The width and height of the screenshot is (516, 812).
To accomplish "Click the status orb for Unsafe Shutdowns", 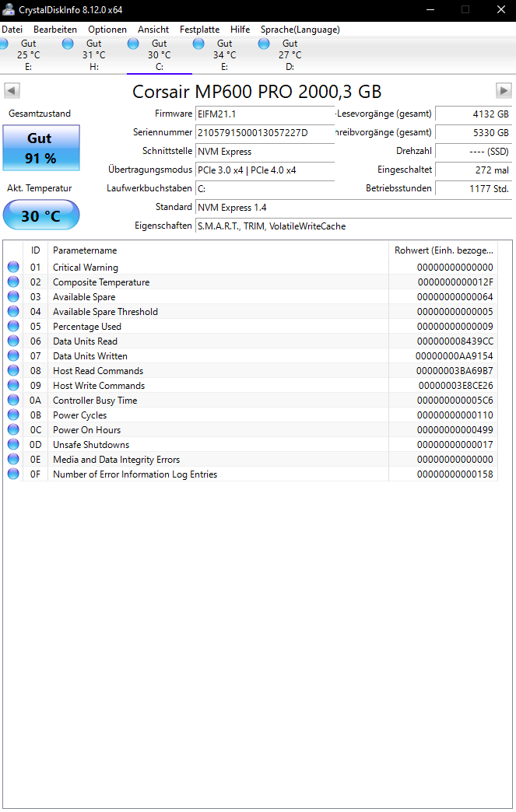I will click(13, 444).
